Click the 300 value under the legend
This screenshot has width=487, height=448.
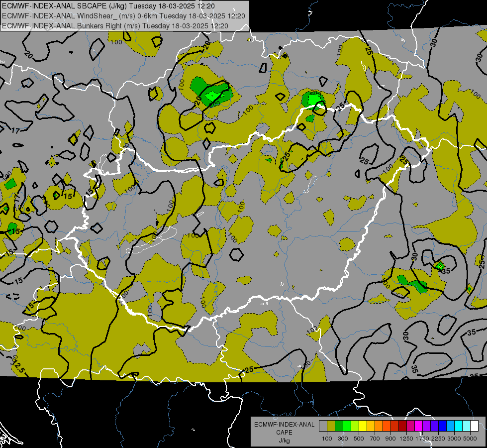click(x=343, y=439)
